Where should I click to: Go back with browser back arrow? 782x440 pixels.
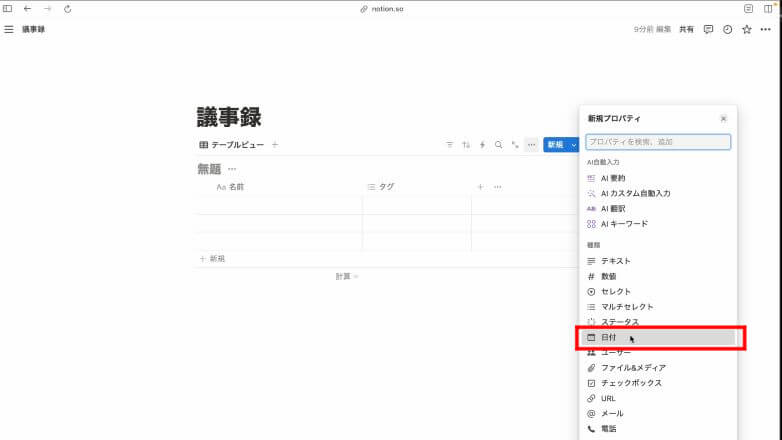(27, 9)
